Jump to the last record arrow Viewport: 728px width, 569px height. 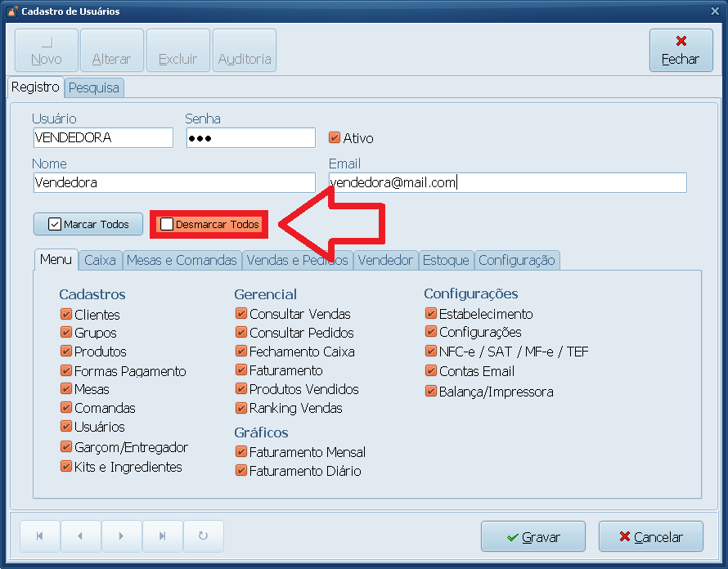click(163, 536)
